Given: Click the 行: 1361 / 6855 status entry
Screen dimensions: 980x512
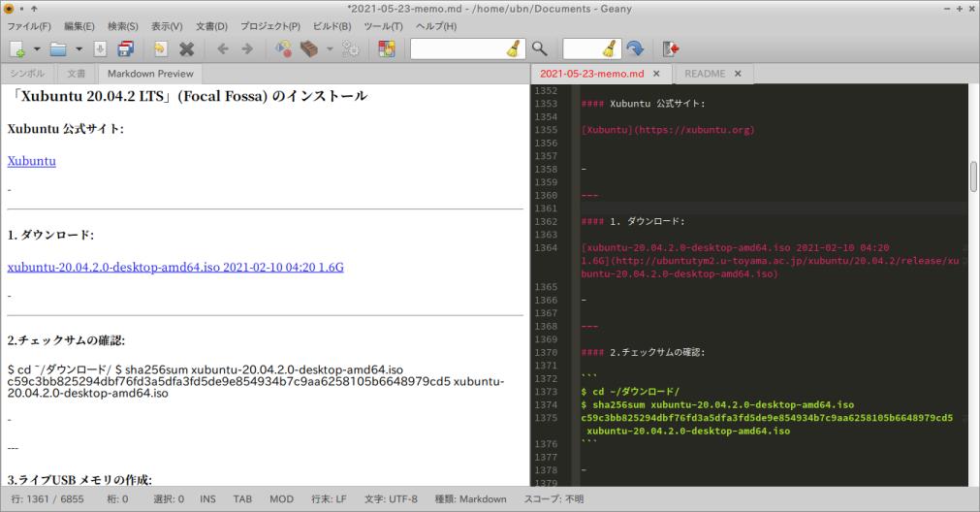Looking at the screenshot, I should click(x=47, y=498).
